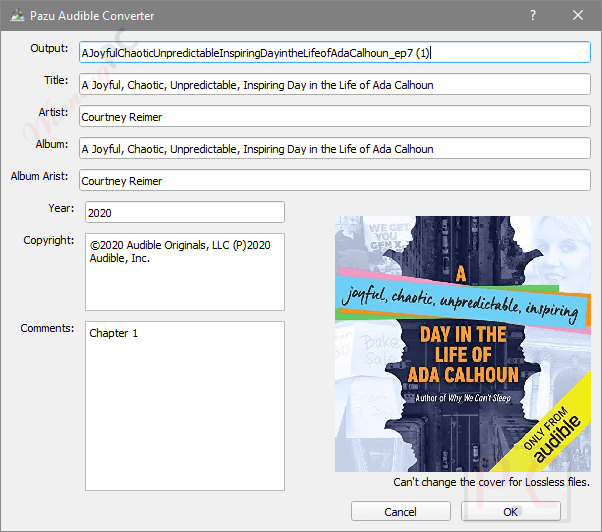
Task: Click the Album text field
Action: 335,148
